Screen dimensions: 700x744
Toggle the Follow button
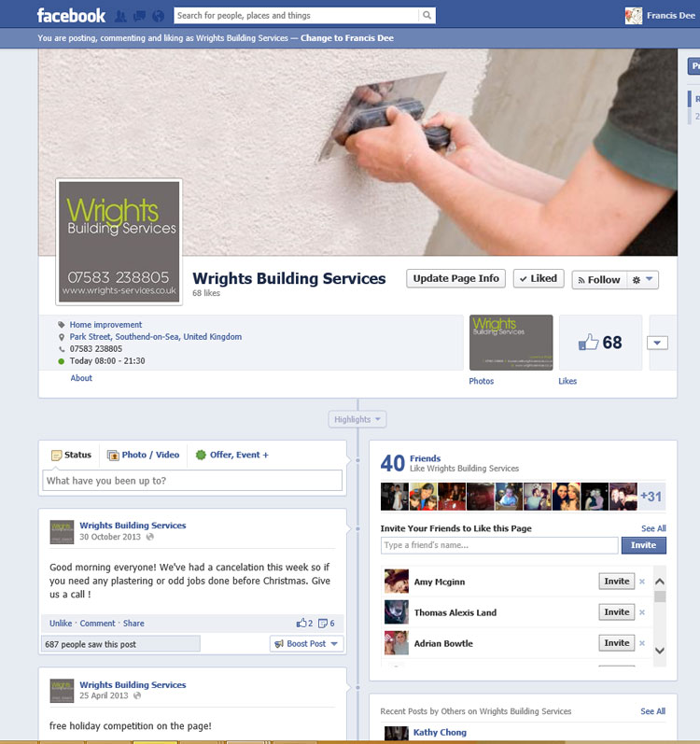[x=599, y=280]
